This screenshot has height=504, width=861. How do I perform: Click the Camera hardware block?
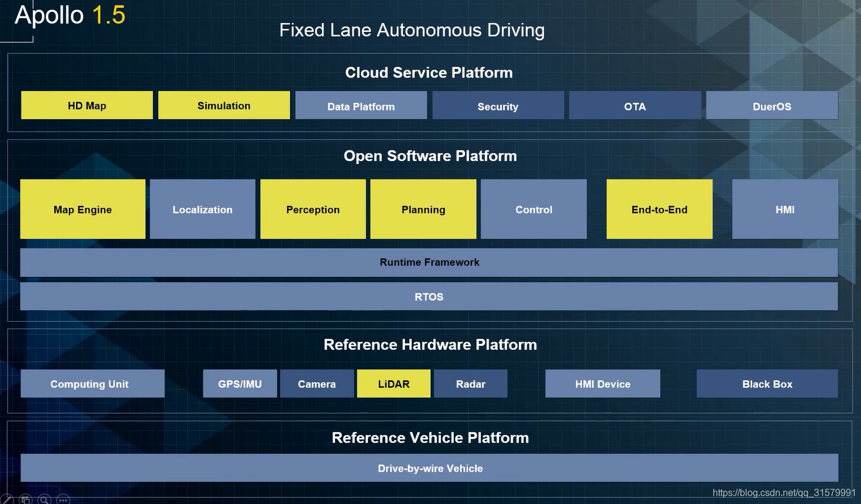click(317, 383)
